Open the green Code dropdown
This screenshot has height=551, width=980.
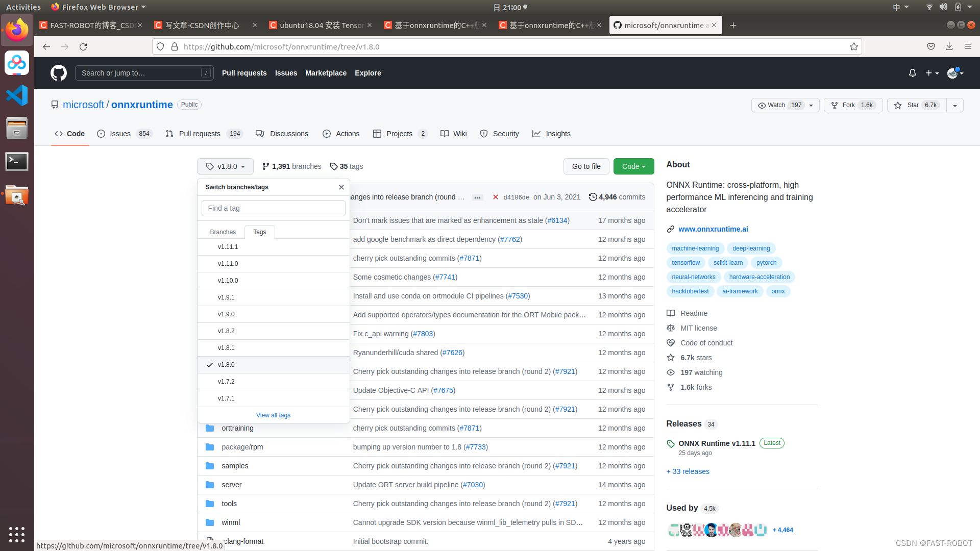click(x=633, y=166)
